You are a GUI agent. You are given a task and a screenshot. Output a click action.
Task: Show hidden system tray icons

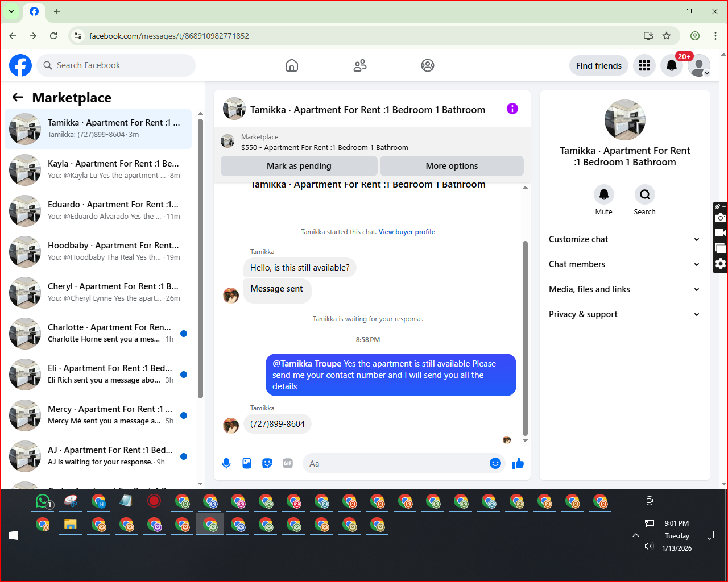pos(636,535)
